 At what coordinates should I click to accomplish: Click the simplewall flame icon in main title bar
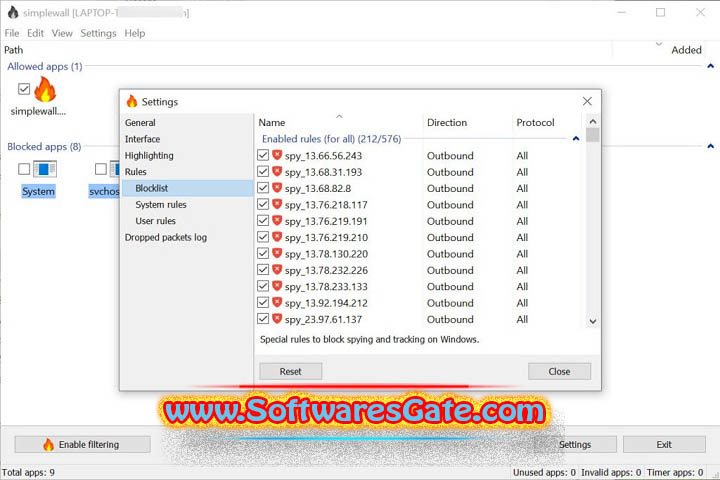click(13, 12)
